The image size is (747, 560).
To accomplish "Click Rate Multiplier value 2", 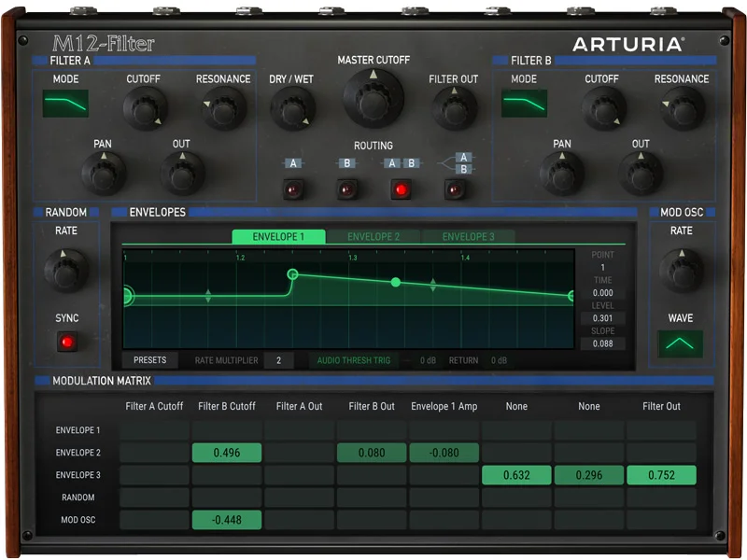I will 278,360.
